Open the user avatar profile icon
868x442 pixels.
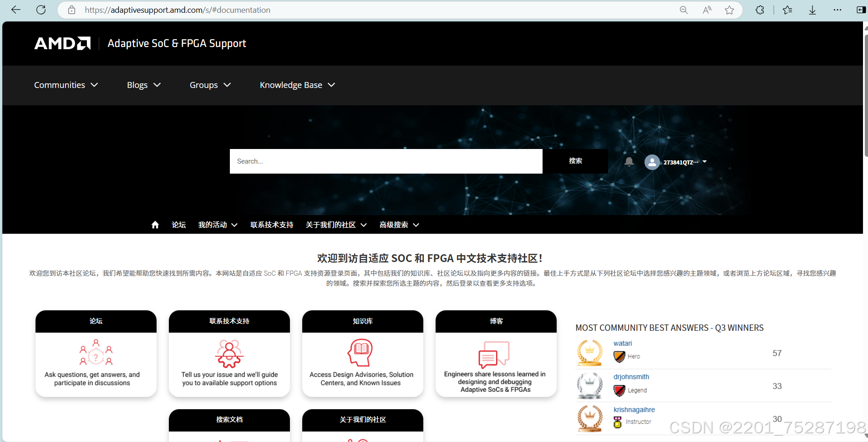[x=652, y=162]
